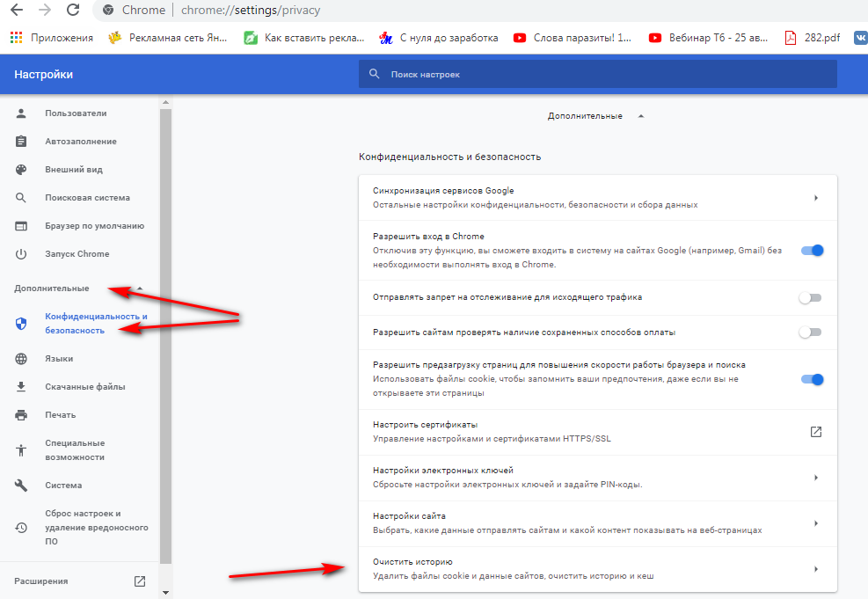Click the globe icon for Языки
Screen dimensions: 868x599
21,359
